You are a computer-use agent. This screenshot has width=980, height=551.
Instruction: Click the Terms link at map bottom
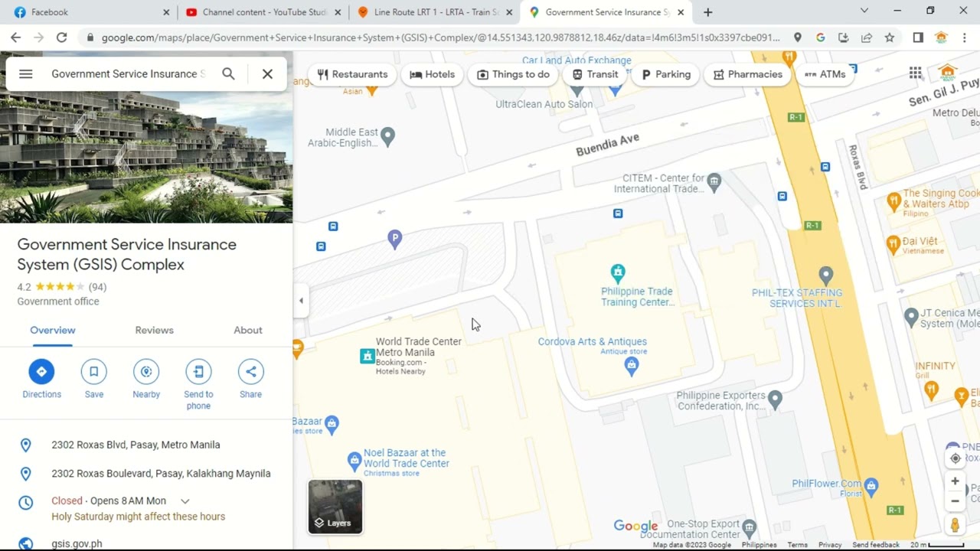coord(797,545)
